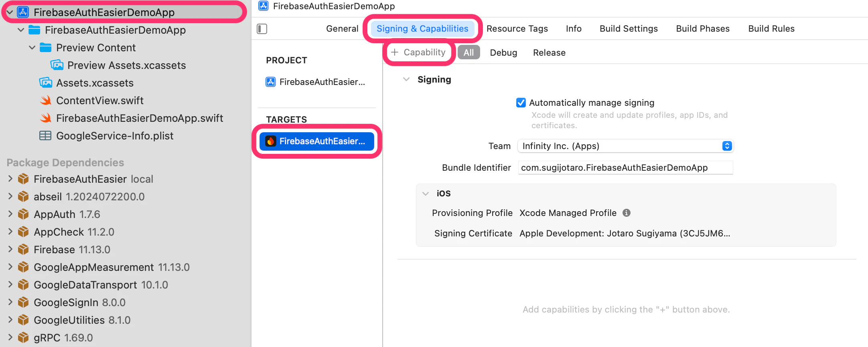The width and height of the screenshot is (868, 347).
Task: Switch to the General tab
Action: (342, 28)
